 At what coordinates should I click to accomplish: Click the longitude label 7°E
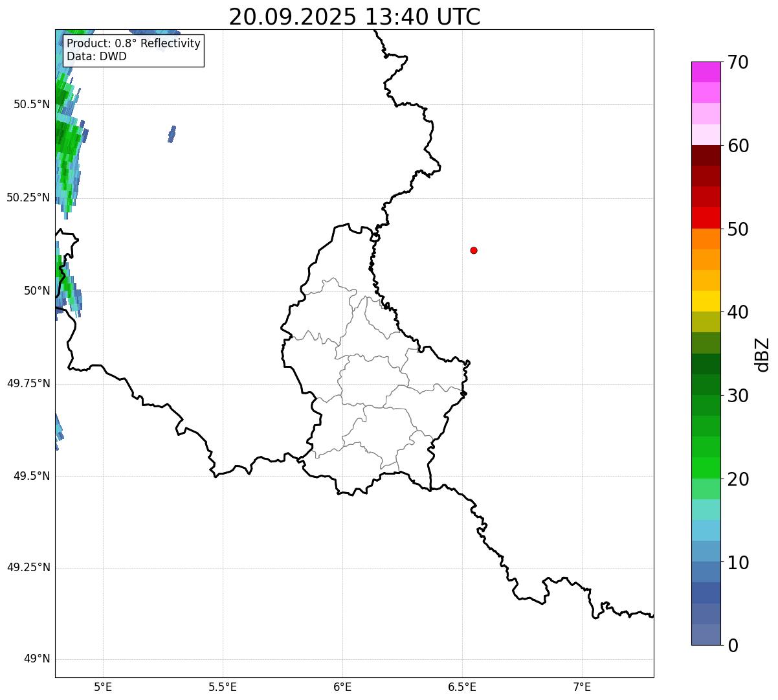pyautogui.click(x=583, y=686)
